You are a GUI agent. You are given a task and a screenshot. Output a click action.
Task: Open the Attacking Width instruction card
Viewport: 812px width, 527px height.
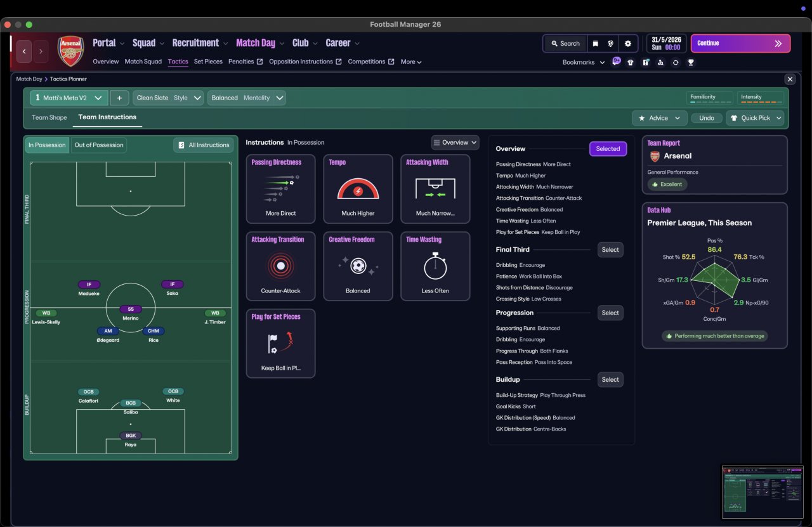[435, 189]
